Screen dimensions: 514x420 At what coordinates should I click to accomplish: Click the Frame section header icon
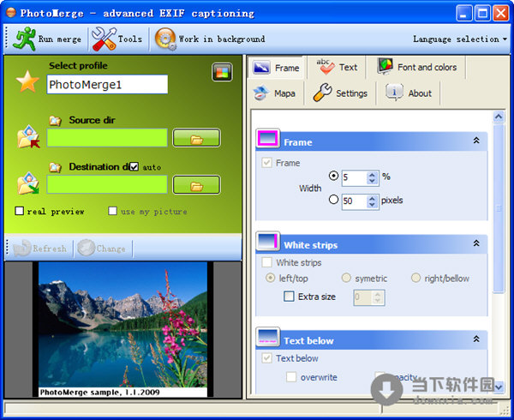point(268,139)
